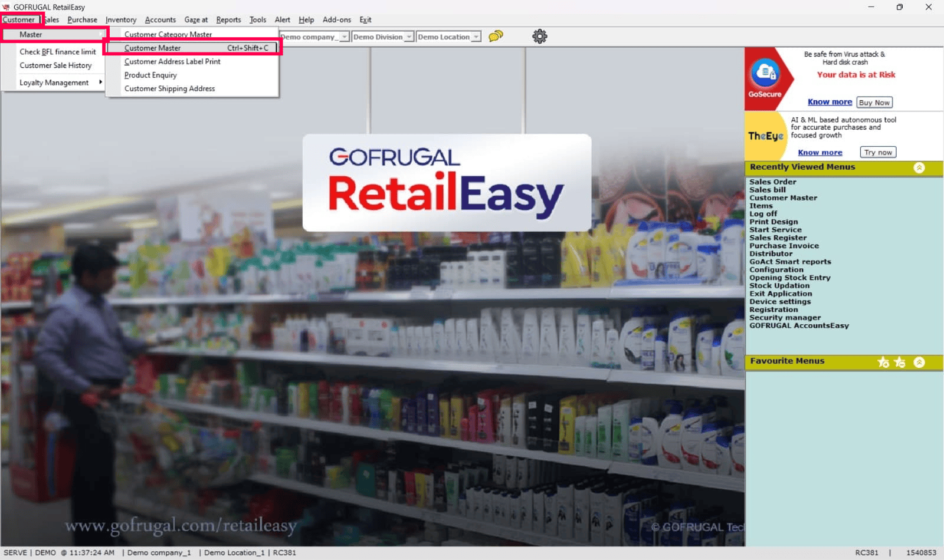Open Items from Recently Viewed Menus
Viewport: 944px width, 560px height.
(x=761, y=206)
